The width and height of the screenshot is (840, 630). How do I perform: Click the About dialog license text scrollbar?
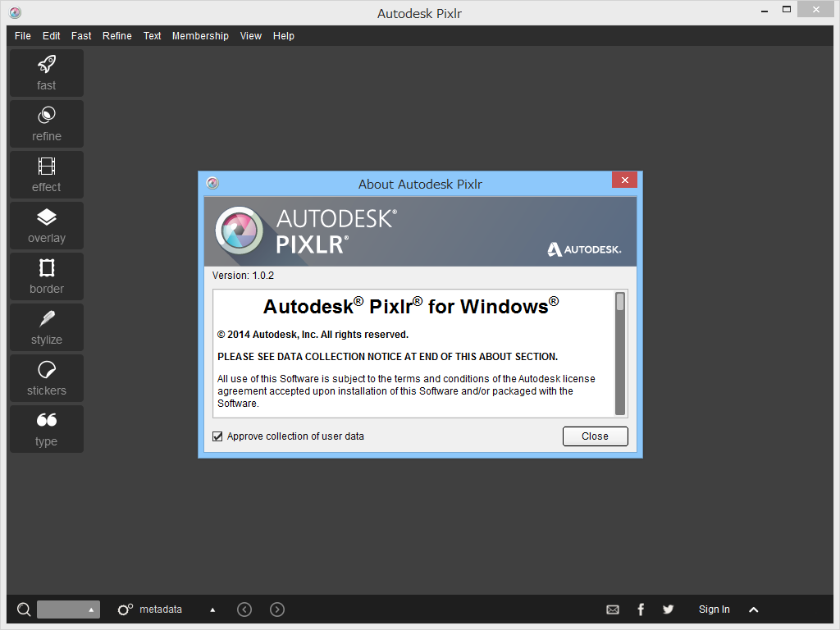pos(620,354)
